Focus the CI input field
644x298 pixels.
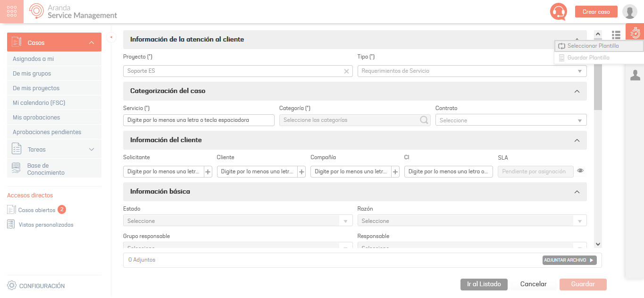[x=449, y=172]
